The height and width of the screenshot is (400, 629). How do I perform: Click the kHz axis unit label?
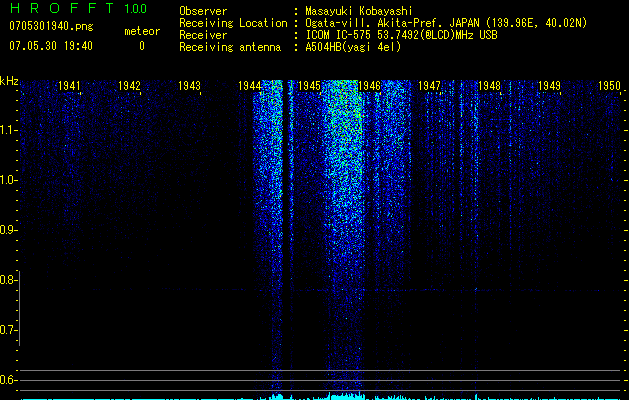9,81
